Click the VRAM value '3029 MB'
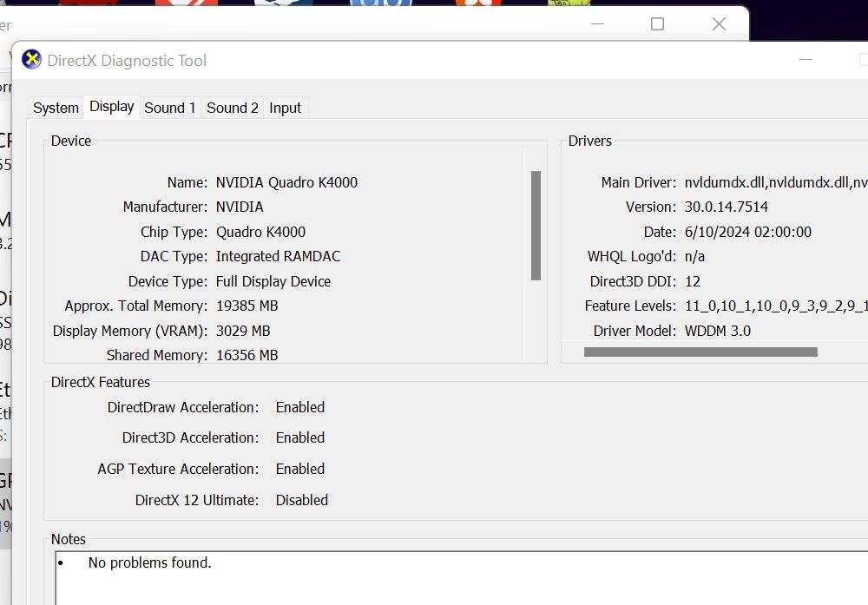The height and width of the screenshot is (605, 868). pos(243,331)
